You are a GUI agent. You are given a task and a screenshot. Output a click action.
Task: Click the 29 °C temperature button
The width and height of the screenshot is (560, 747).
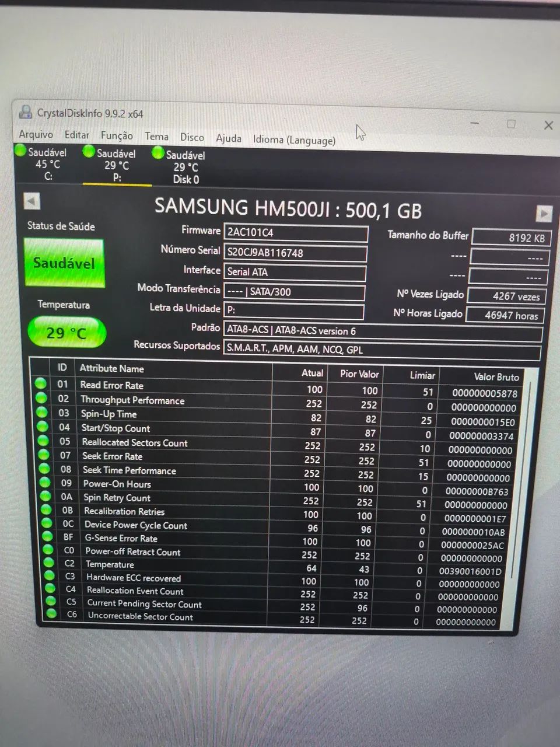pyautogui.click(x=66, y=333)
